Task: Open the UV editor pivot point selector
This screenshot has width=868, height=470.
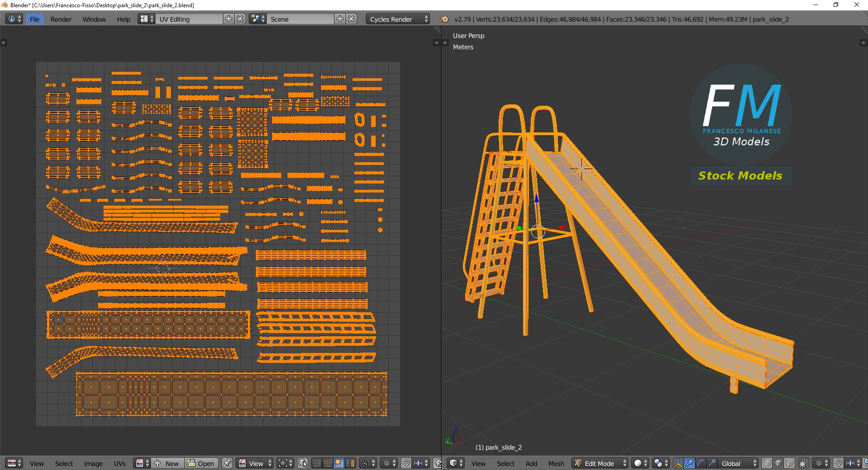Action: pos(285,463)
